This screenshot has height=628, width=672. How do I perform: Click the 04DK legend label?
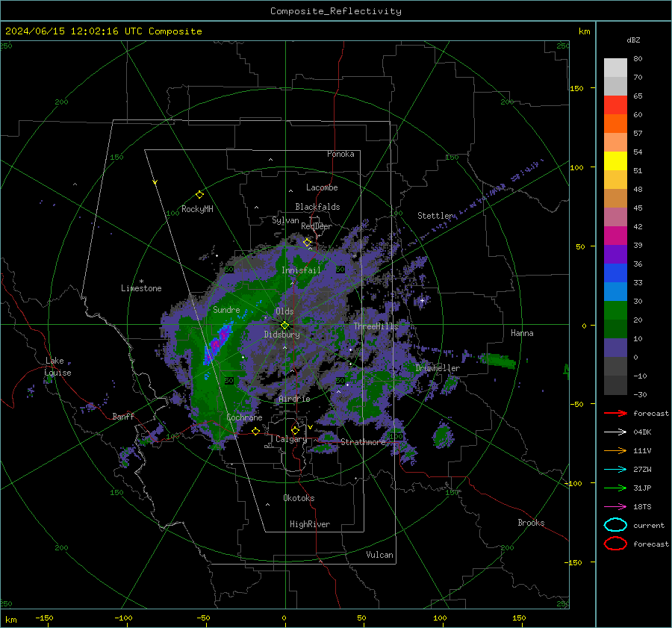click(x=642, y=432)
